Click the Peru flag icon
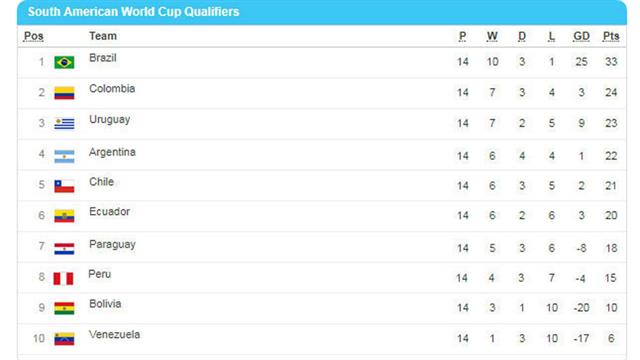 point(63,278)
